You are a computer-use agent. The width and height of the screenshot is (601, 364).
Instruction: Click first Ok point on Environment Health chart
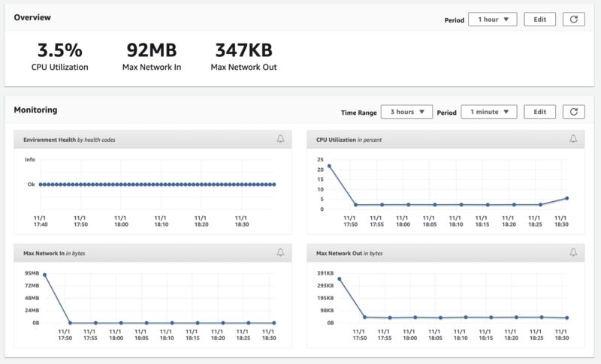click(x=41, y=185)
